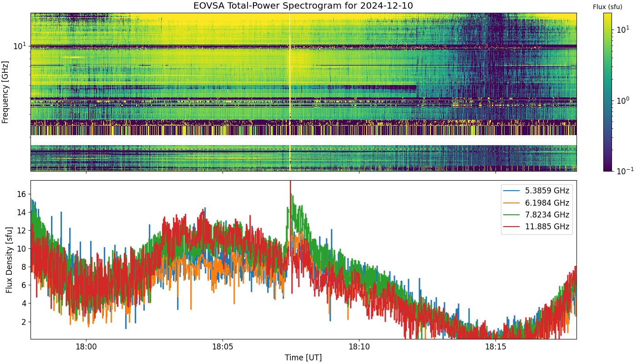
Task: Click the flux density tick label 10
Action: pyautogui.click(x=22, y=248)
